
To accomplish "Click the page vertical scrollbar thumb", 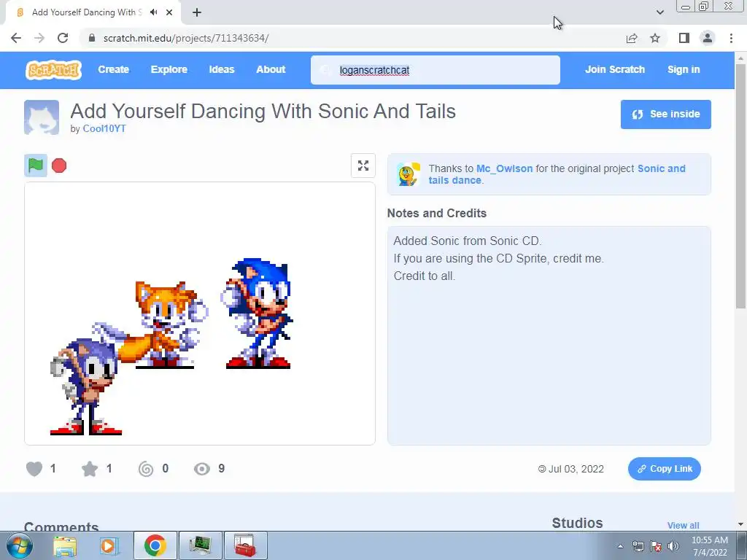I will [740, 186].
